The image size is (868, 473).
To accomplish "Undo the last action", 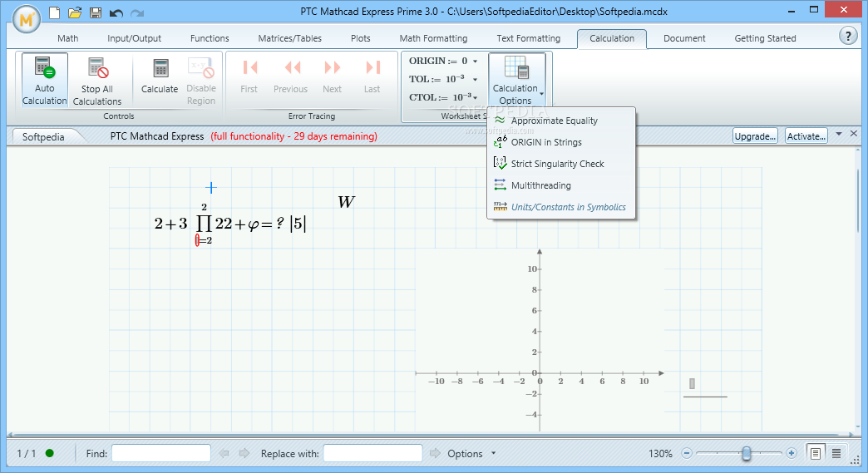I will coord(116,12).
